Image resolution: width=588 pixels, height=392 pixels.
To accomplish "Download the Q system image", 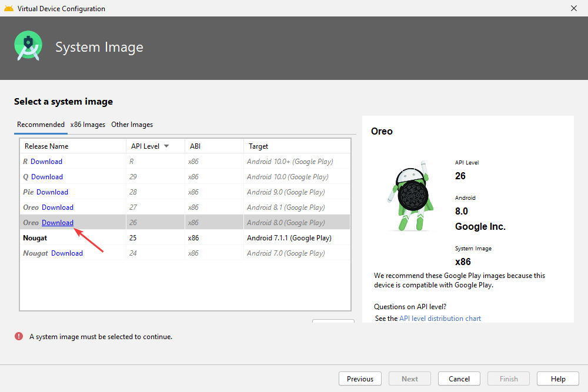I will coord(47,177).
